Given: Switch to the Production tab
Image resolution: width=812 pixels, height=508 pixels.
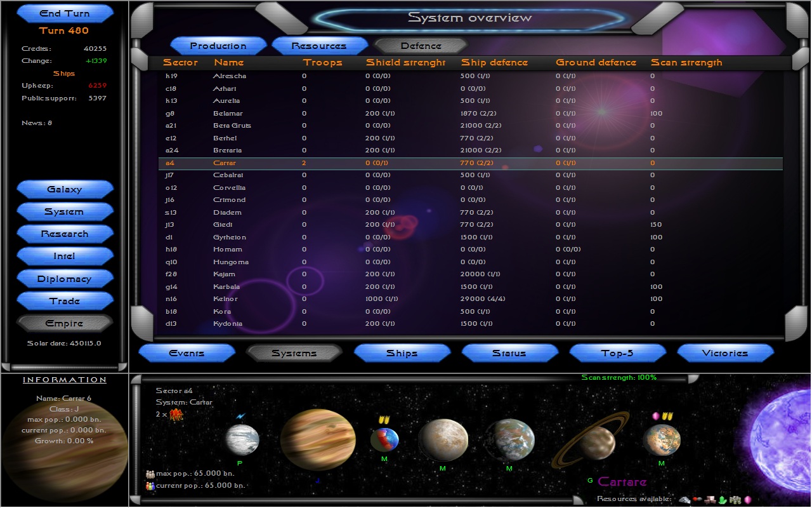Looking at the screenshot, I should (218, 46).
